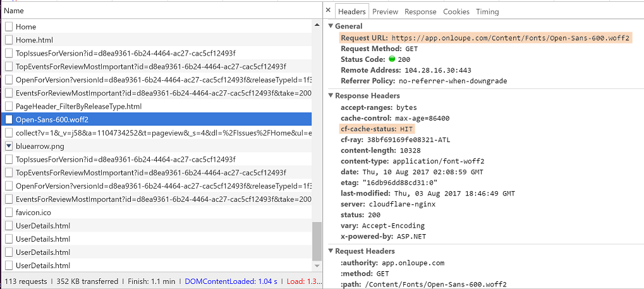Image resolution: width=644 pixels, height=289 pixels.
Task: Open the Cookies tab
Action: click(x=456, y=11)
